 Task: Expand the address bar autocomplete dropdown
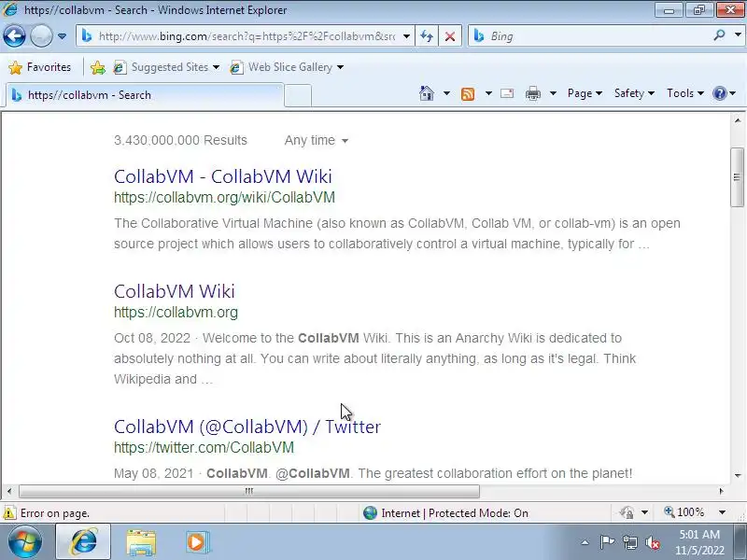pos(406,36)
